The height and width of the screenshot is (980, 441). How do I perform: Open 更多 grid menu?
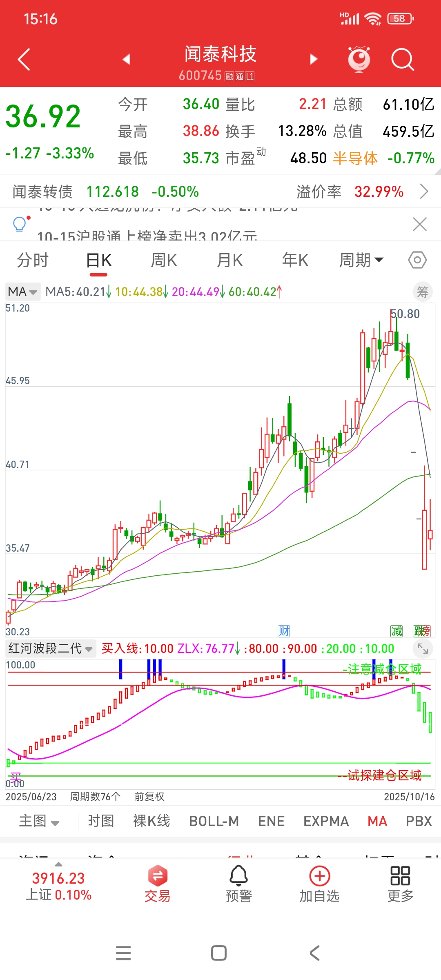point(400,884)
